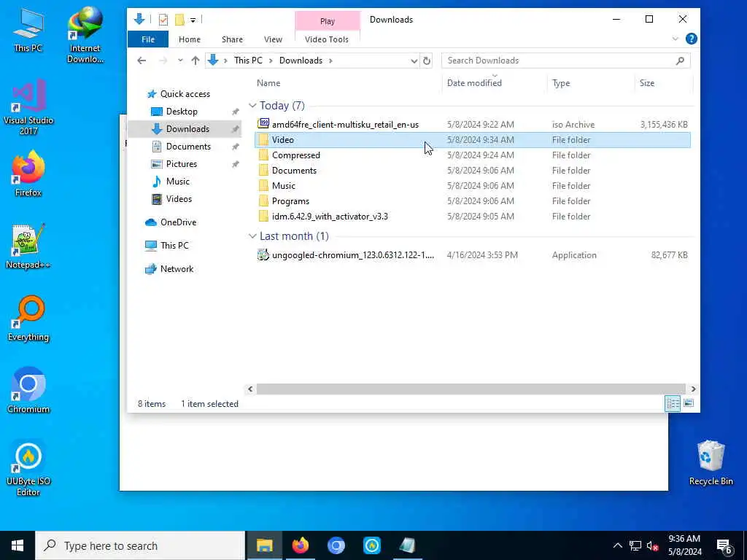
Task: Go back with the Back arrow
Action: tap(142, 61)
